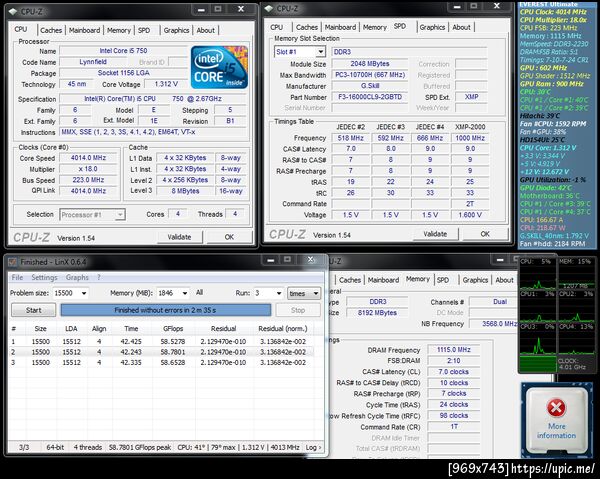
Task: Switch to Mainboard tab in top-left CPU-Z
Action: 85,30
